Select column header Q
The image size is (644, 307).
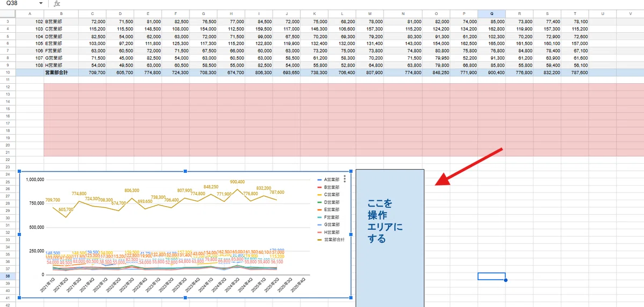[x=492, y=13]
